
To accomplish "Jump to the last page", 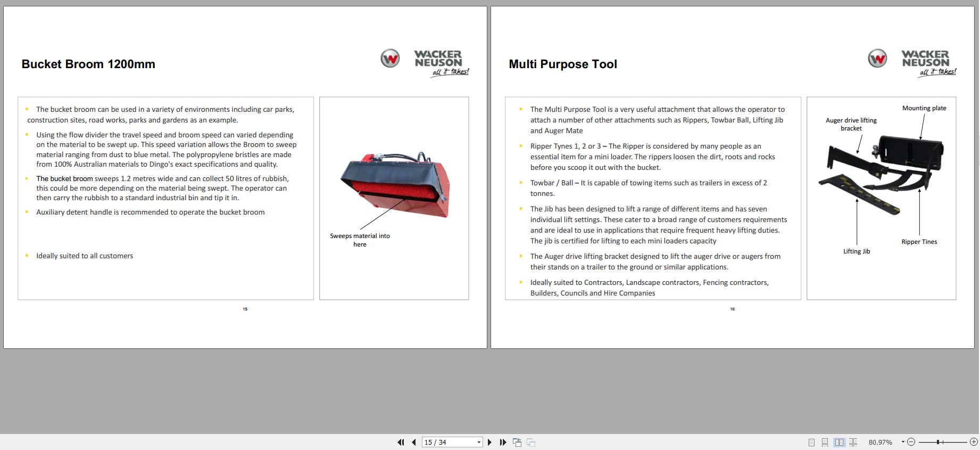I will click(x=503, y=442).
